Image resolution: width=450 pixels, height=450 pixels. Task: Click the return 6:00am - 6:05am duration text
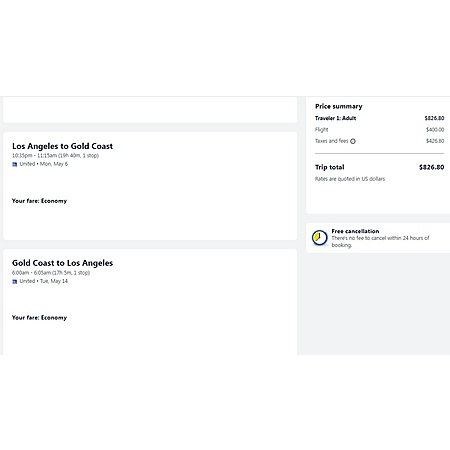51,273
